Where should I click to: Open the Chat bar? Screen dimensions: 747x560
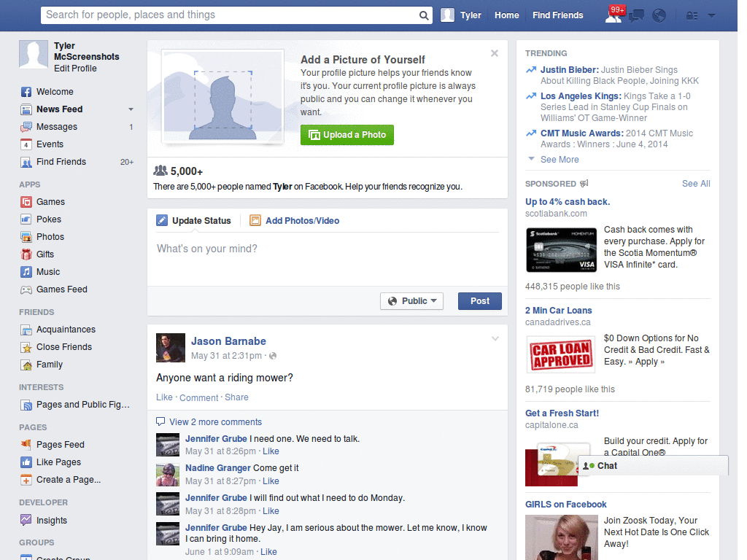653,466
